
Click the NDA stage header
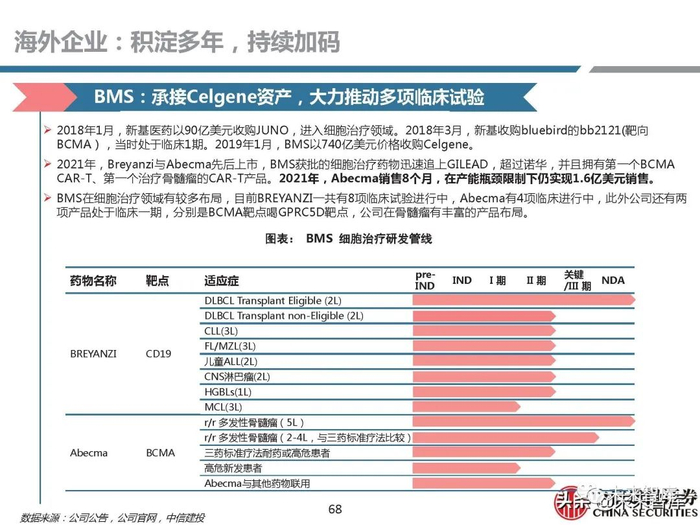[613, 280]
